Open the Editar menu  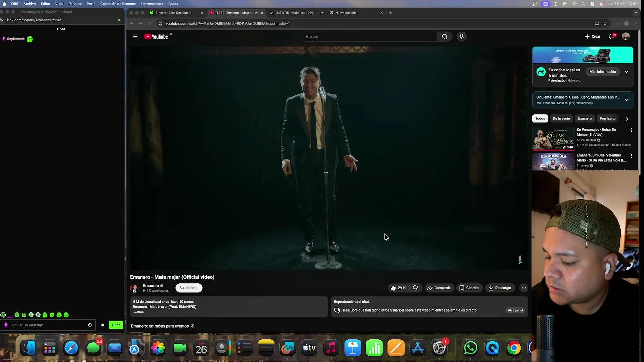pyautogui.click(x=45, y=4)
